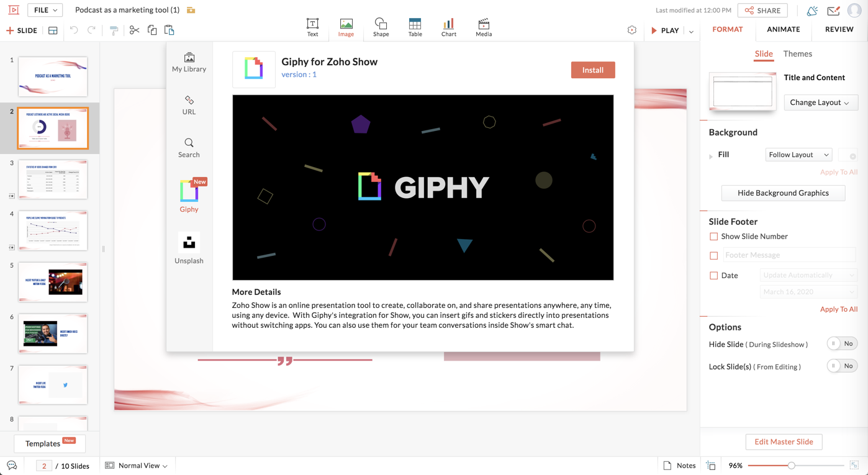Click the Footer Message input field
The image size is (868, 475).
pos(789,255)
